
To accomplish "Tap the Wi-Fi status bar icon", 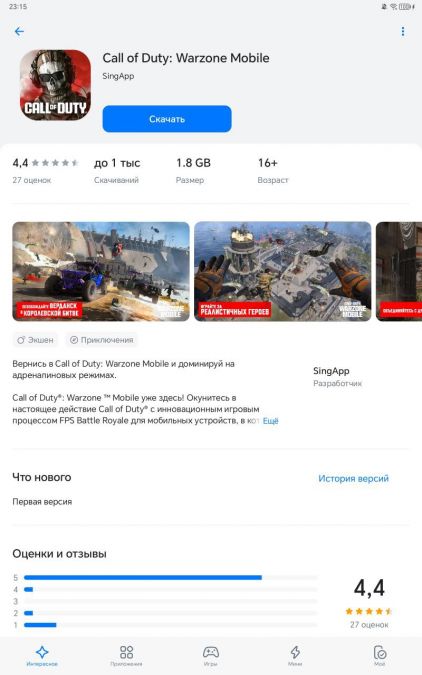I will 394,6.
